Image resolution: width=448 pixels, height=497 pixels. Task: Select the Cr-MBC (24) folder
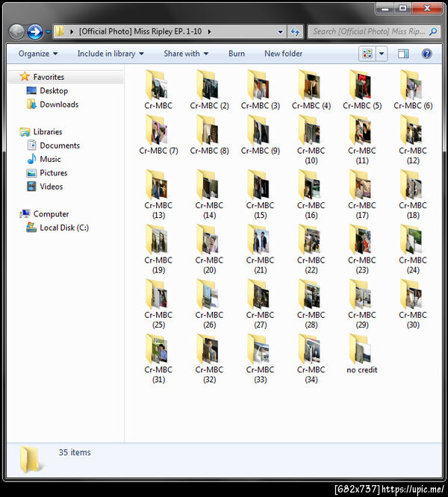[413, 249]
